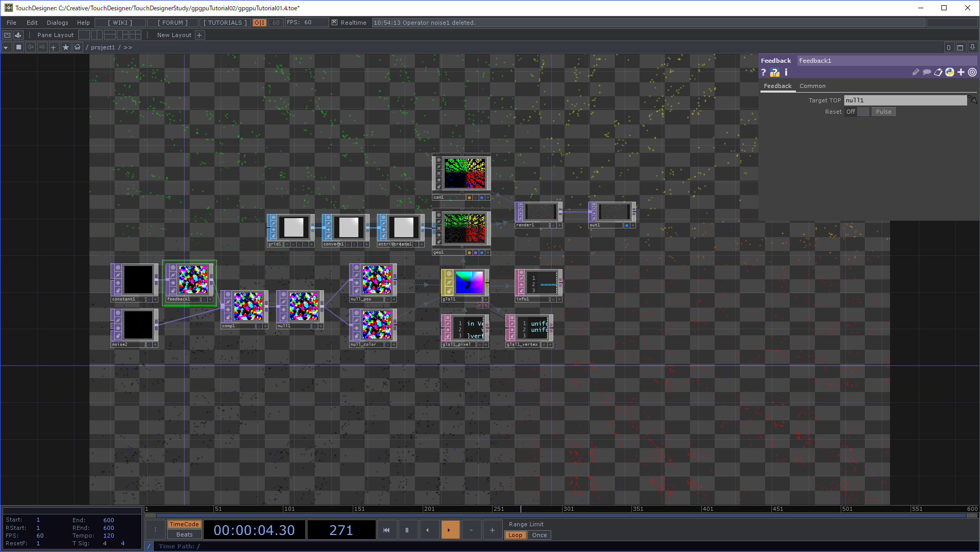Click the Target TOP arrow selector icon
Viewport: 980px width, 552px height.
[973, 100]
